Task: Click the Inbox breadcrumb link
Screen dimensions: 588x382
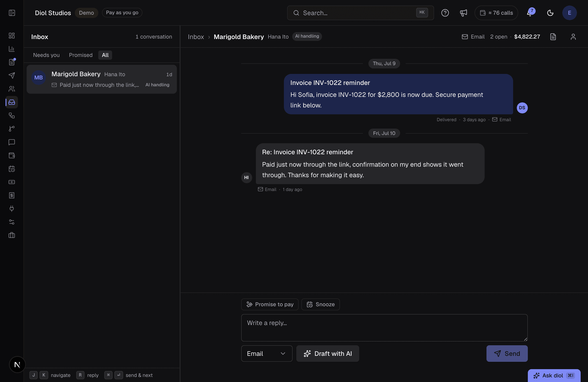Action: coord(196,37)
